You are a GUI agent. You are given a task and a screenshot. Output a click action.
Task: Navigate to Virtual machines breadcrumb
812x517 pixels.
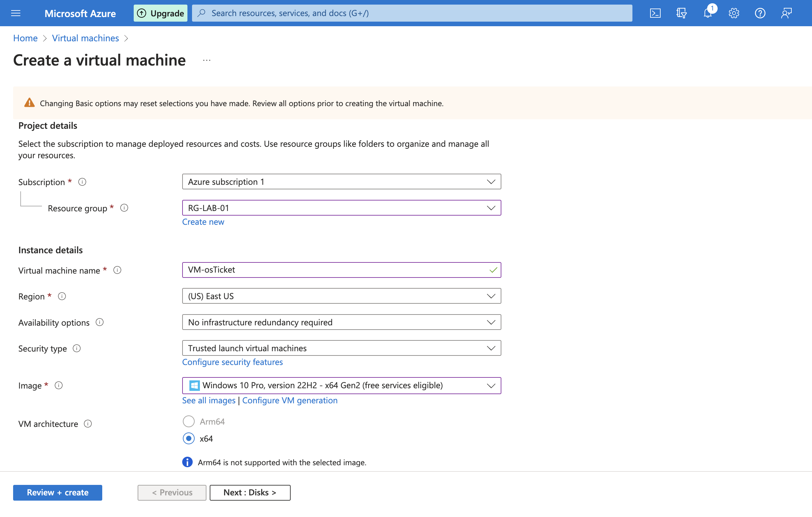point(85,38)
